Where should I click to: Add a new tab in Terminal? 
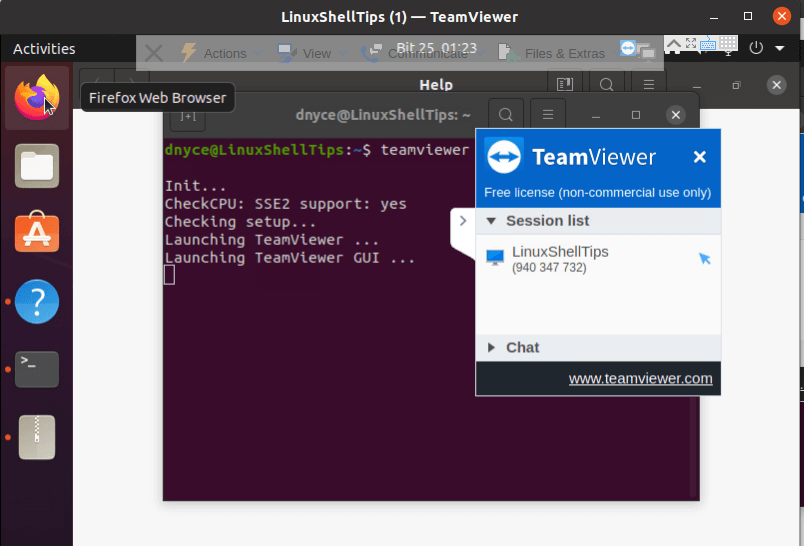[188, 116]
